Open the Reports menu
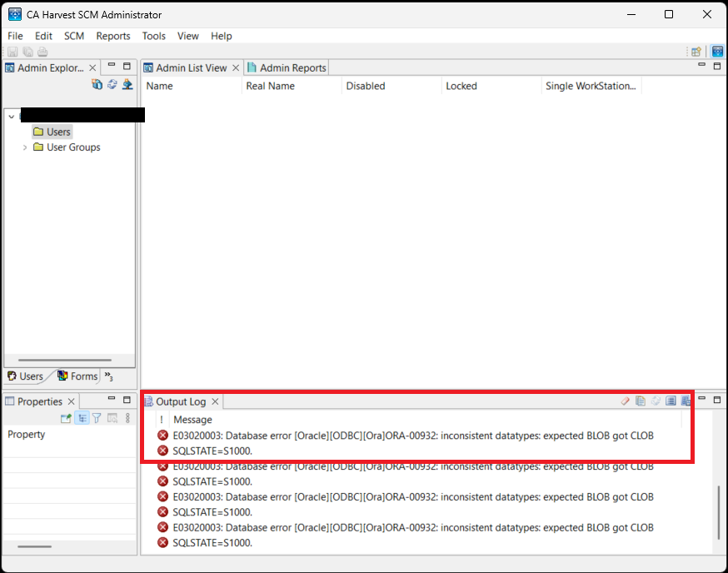728x573 pixels. pyautogui.click(x=113, y=36)
